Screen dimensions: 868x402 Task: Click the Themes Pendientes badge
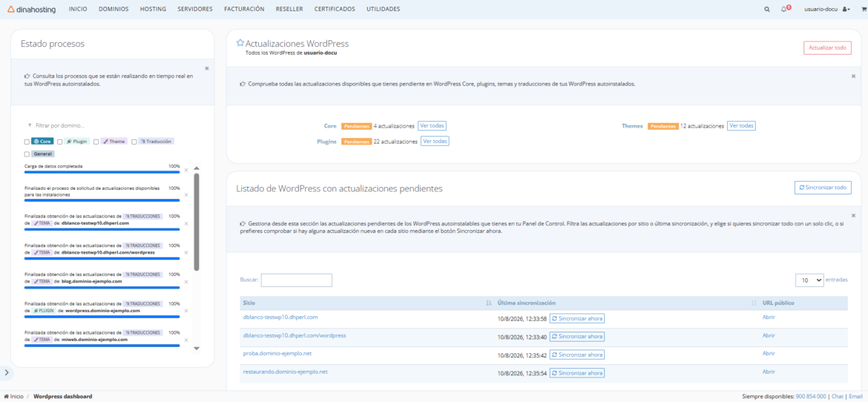(662, 126)
